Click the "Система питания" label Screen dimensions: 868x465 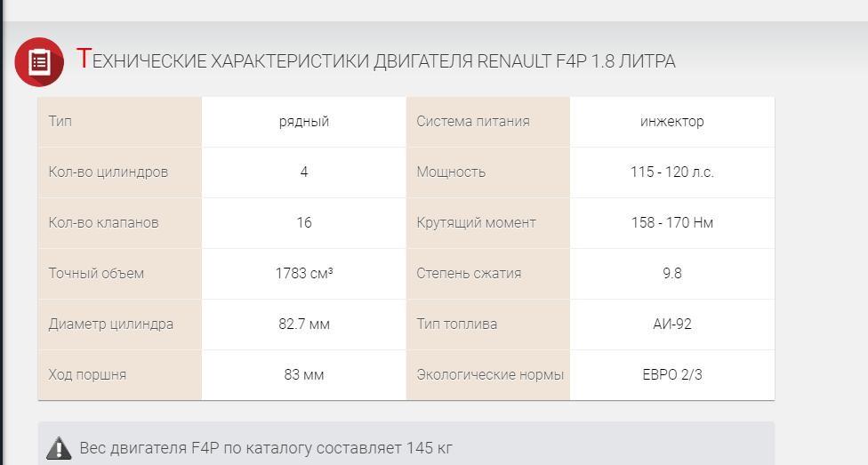pyautogui.click(x=473, y=122)
